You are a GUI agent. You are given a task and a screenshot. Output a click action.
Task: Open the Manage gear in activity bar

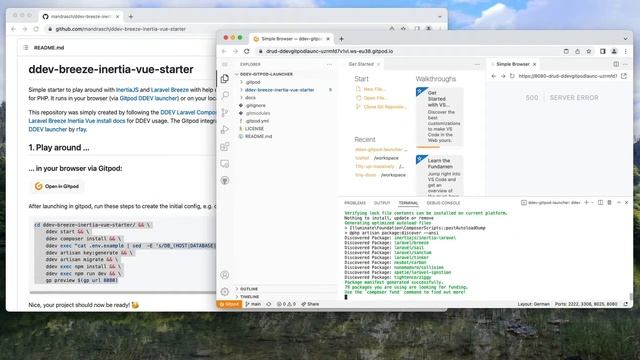tap(225, 291)
